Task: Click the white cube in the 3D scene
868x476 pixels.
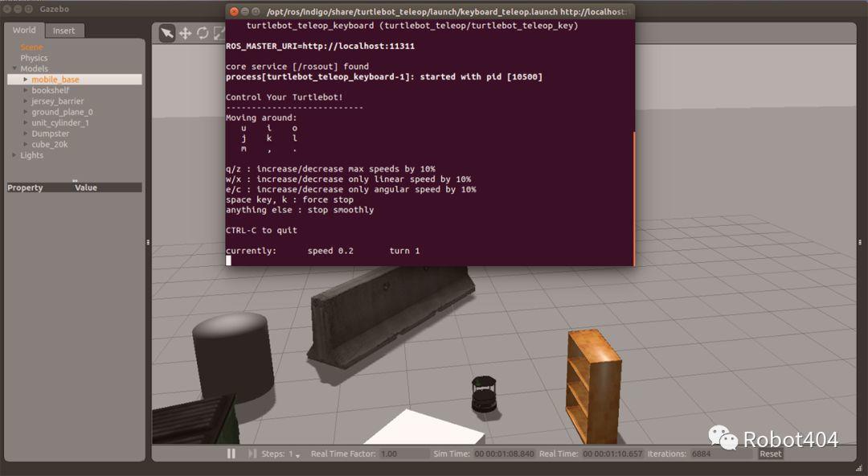Action: coord(424,427)
